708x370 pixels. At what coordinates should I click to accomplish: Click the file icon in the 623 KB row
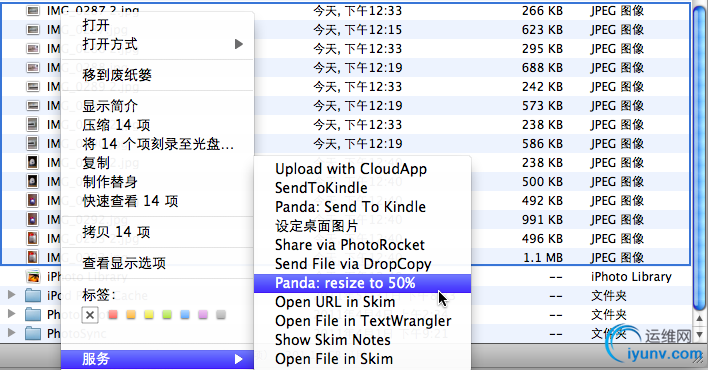[33, 29]
